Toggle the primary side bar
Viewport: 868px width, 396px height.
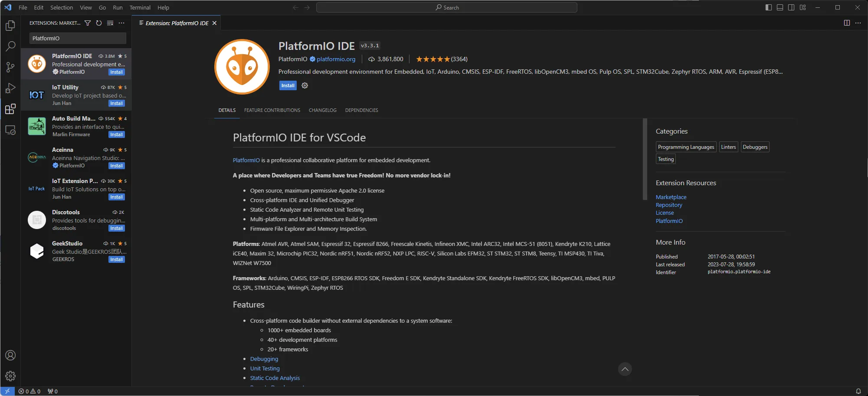coord(769,7)
